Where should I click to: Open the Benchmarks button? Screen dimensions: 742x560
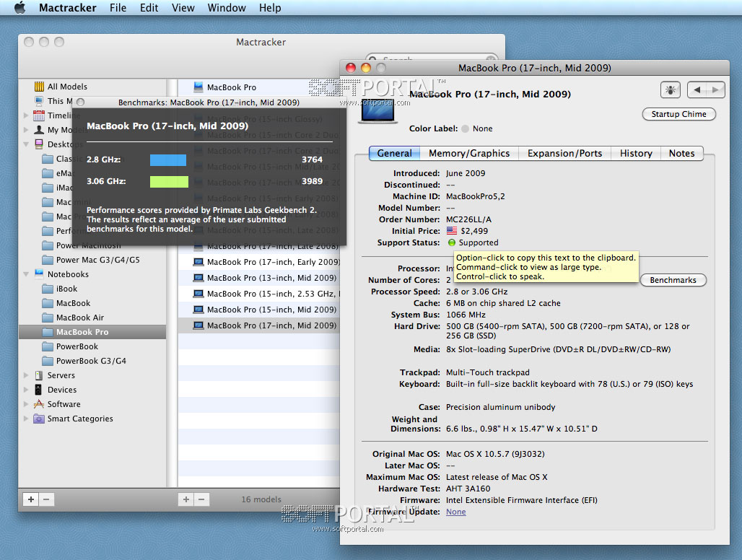pyautogui.click(x=673, y=280)
